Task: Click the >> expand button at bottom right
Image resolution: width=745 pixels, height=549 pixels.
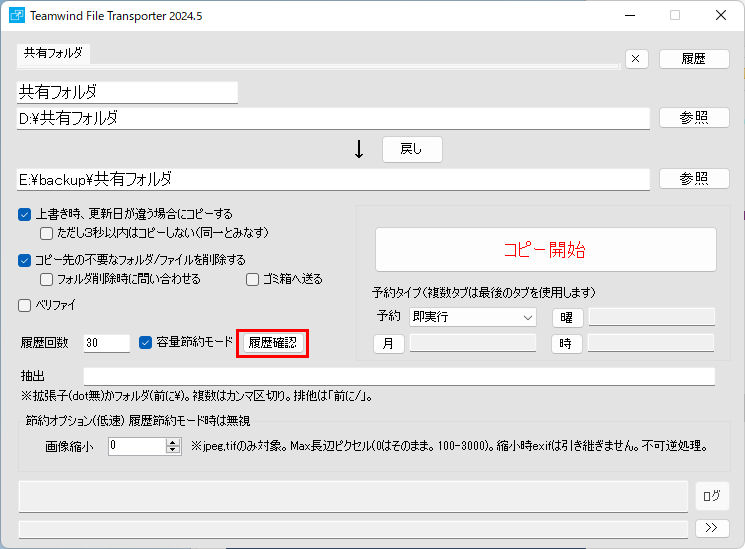Action: [712, 528]
